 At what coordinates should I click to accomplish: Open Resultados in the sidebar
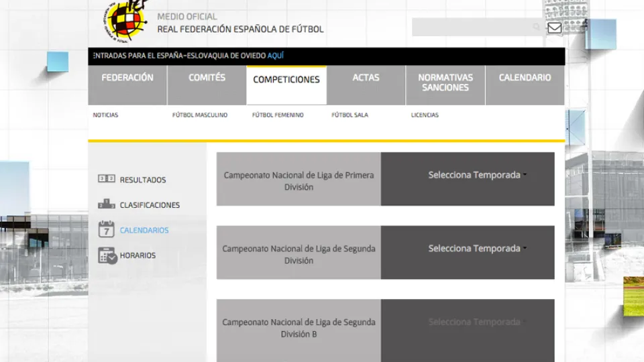point(143,180)
